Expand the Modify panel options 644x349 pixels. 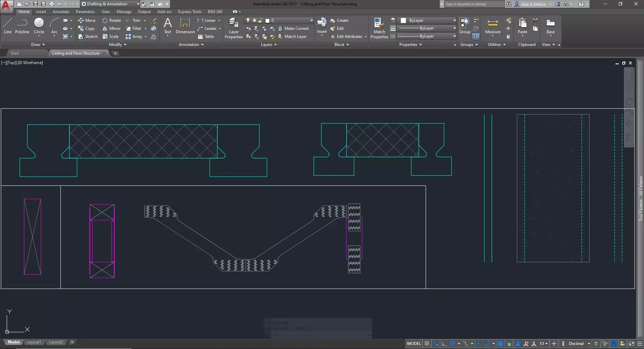pos(117,45)
